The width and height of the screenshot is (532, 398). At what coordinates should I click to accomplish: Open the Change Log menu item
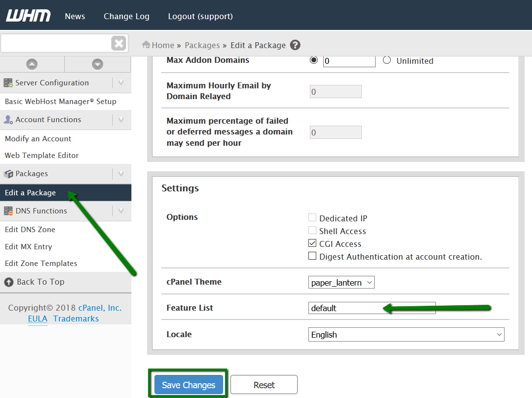tap(127, 16)
